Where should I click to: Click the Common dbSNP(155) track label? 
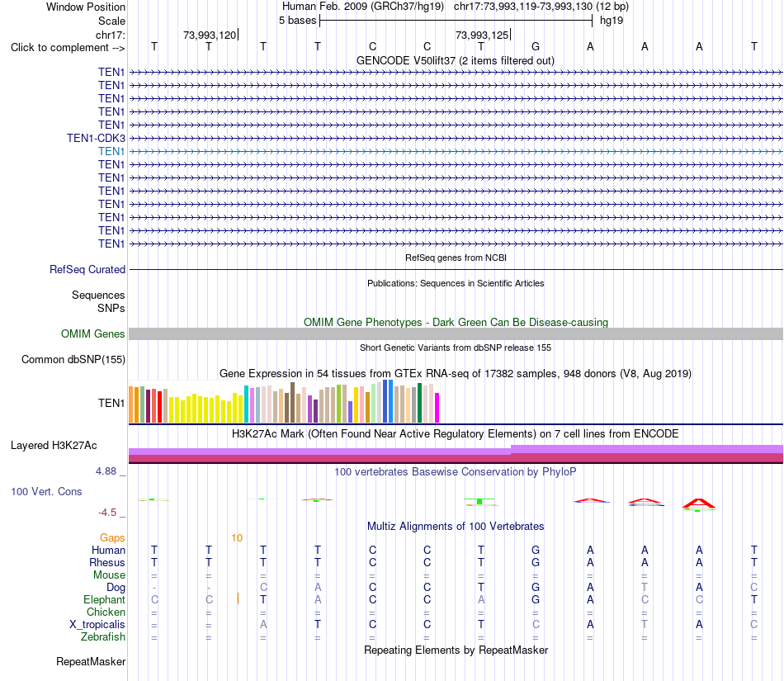pyautogui.click(x=73, y=360)
